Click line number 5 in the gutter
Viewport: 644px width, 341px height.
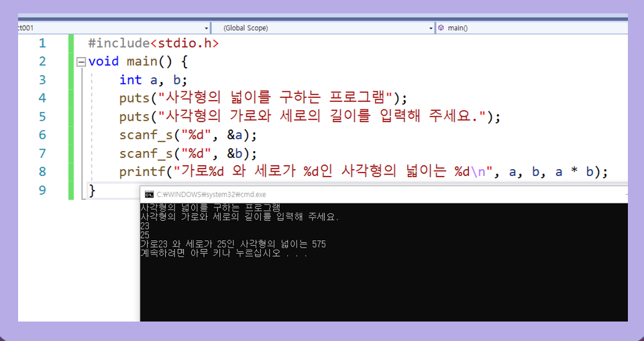pos(42,117)
